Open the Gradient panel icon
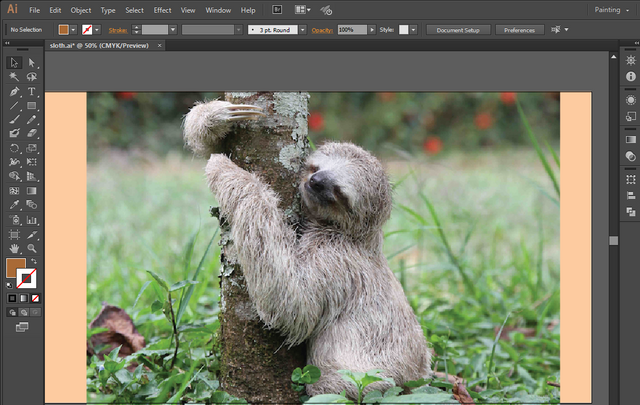This screenshot has height=405, width=640. pos(631,139)
